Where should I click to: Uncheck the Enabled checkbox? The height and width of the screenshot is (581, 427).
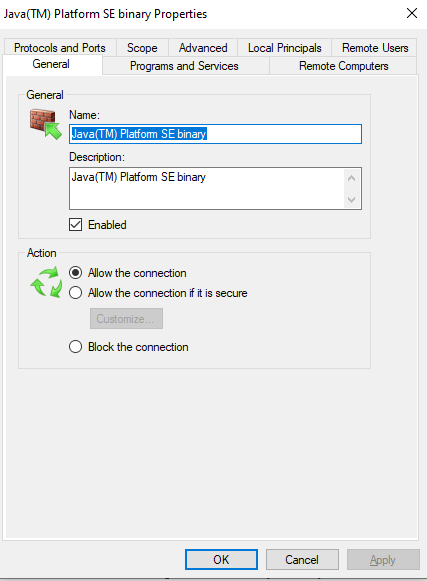click(76, 225)
